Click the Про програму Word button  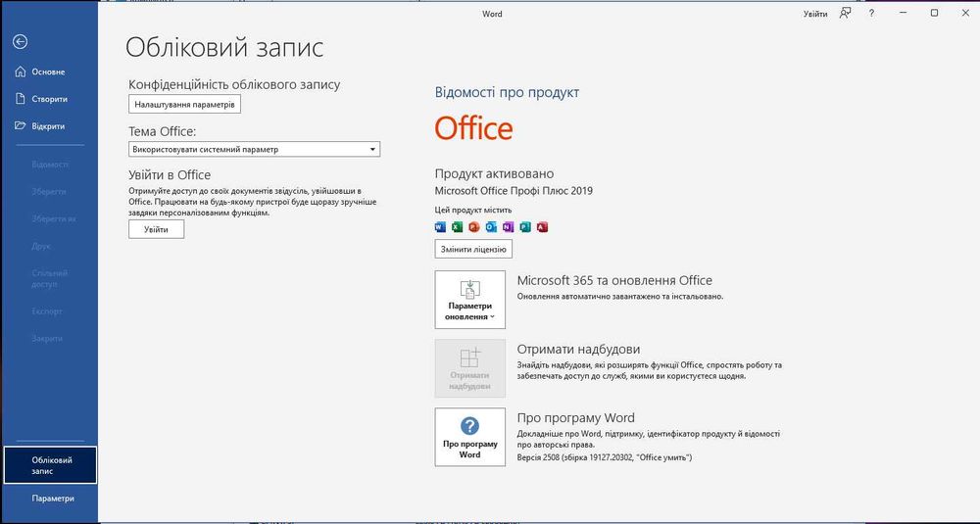(x=470, y=437)
